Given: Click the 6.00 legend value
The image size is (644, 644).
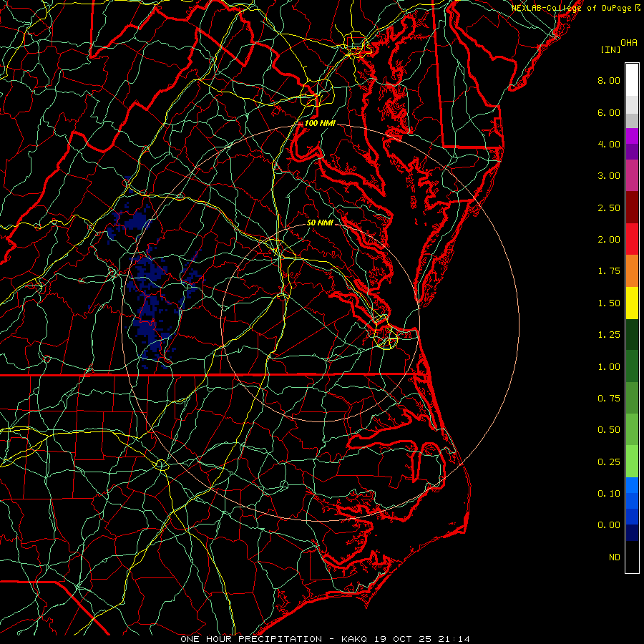Looking at the screenshot, I should (x=609, y=112).
